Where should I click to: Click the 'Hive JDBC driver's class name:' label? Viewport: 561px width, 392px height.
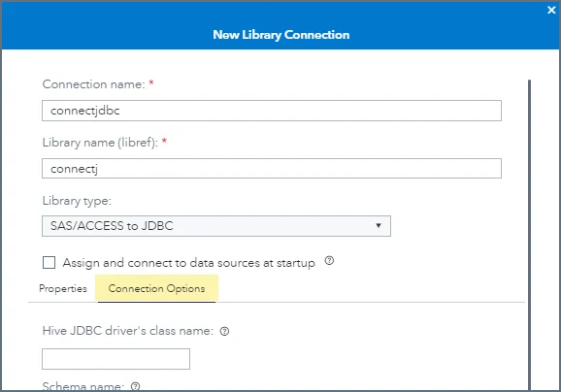(x=128, y=331)
